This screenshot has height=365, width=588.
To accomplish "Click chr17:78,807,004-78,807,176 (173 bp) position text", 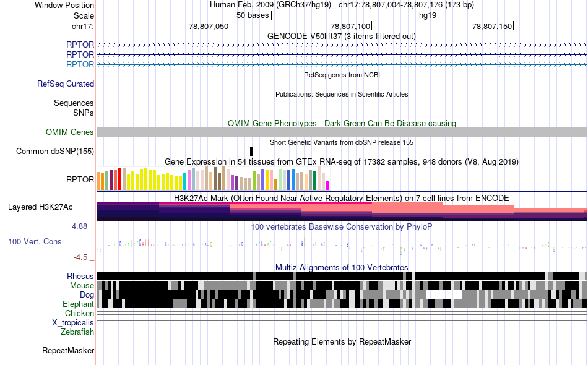I will 406,5.
